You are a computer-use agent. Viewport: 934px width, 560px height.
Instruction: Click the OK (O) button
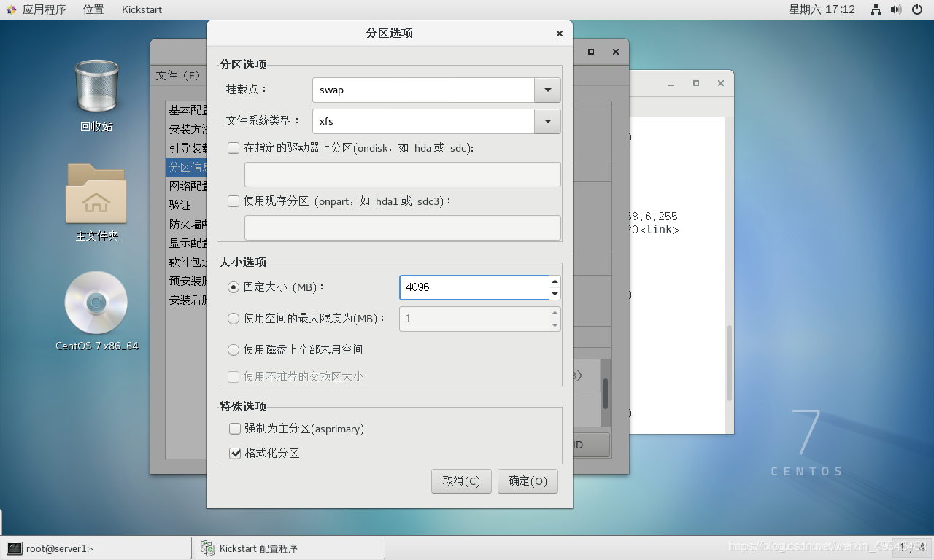(528, 481)
